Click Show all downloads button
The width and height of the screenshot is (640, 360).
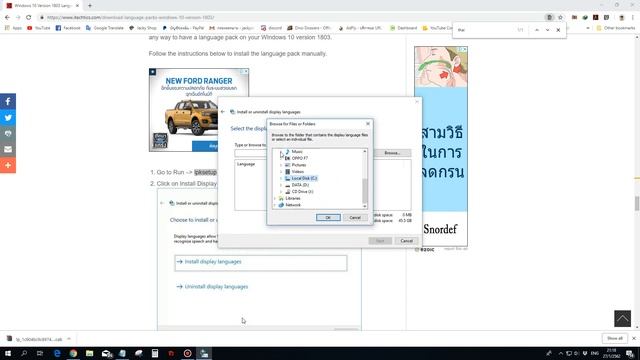(615, 338)
